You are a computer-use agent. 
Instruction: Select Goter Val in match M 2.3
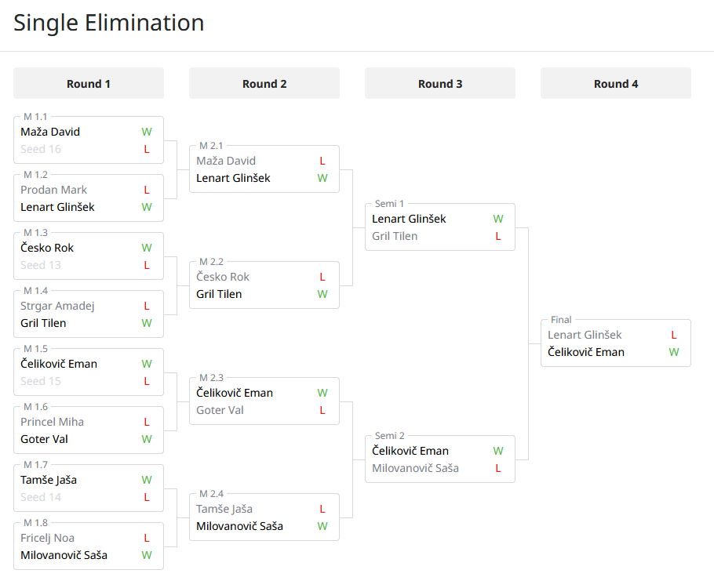click(x=220, y=410)
